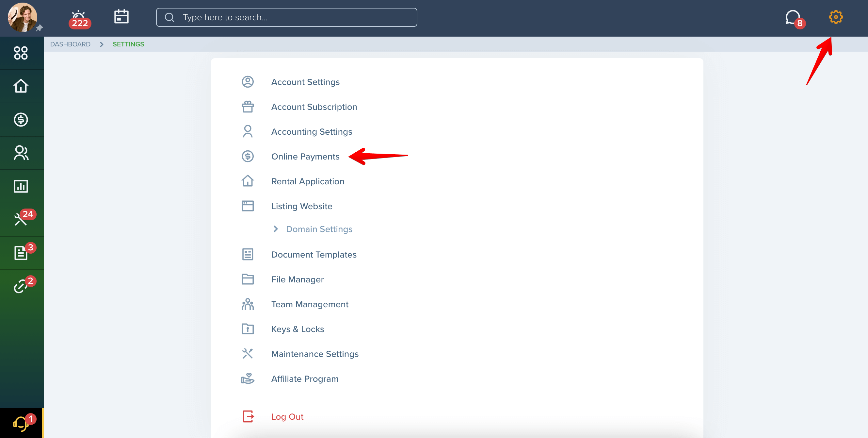Open Account Settings
This screenshot has height=438, width=868.
point(305,82)
